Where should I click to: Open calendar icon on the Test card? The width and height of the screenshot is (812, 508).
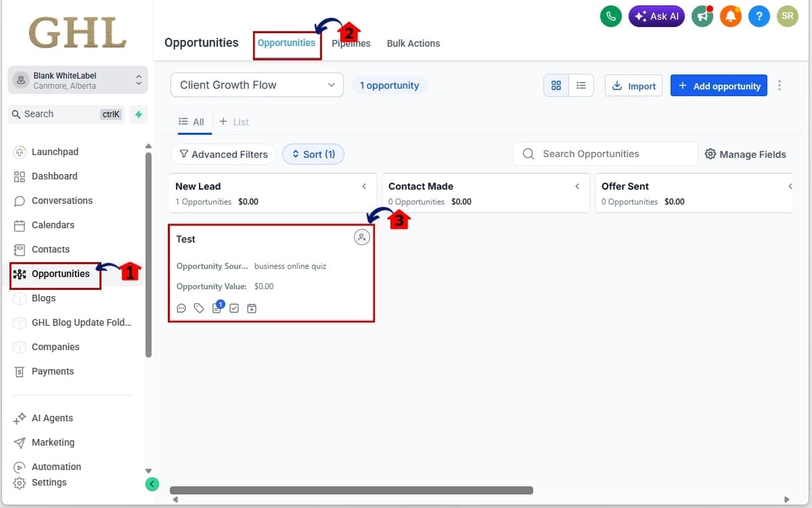tap(251, 308)
